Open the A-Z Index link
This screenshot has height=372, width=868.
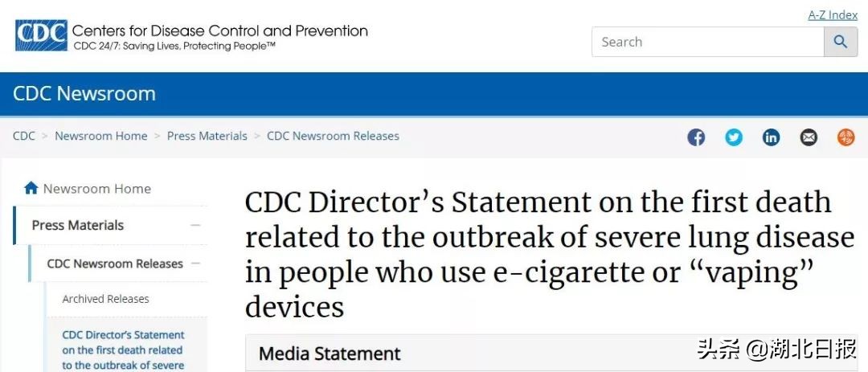(833, 14)
